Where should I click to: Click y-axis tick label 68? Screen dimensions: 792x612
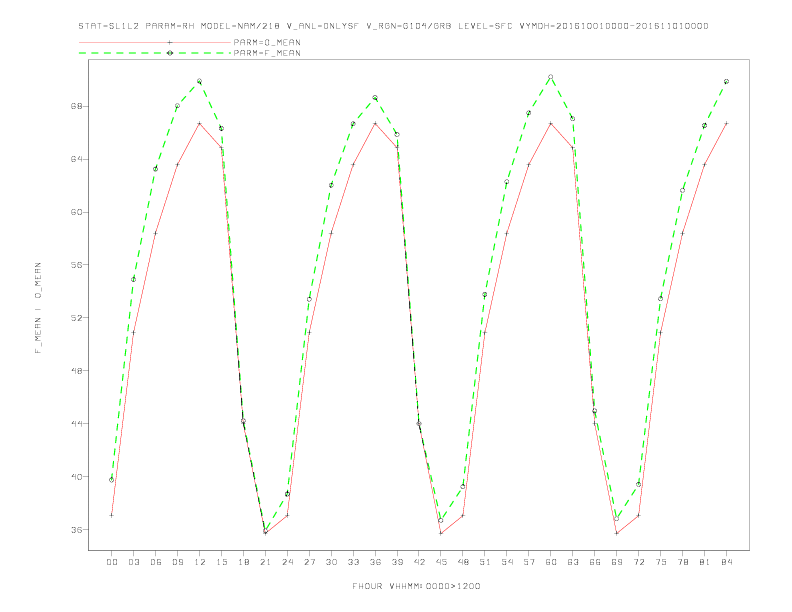point(76,107)
